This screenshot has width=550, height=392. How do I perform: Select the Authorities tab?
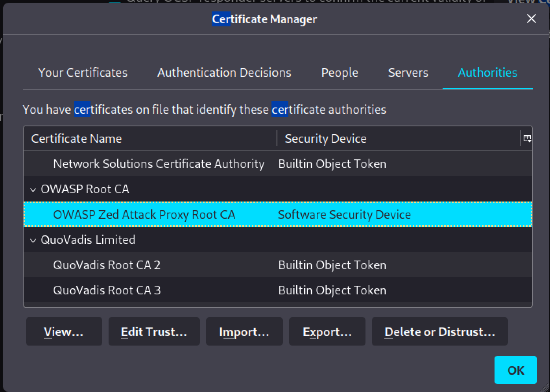click(x=487, y=73)
